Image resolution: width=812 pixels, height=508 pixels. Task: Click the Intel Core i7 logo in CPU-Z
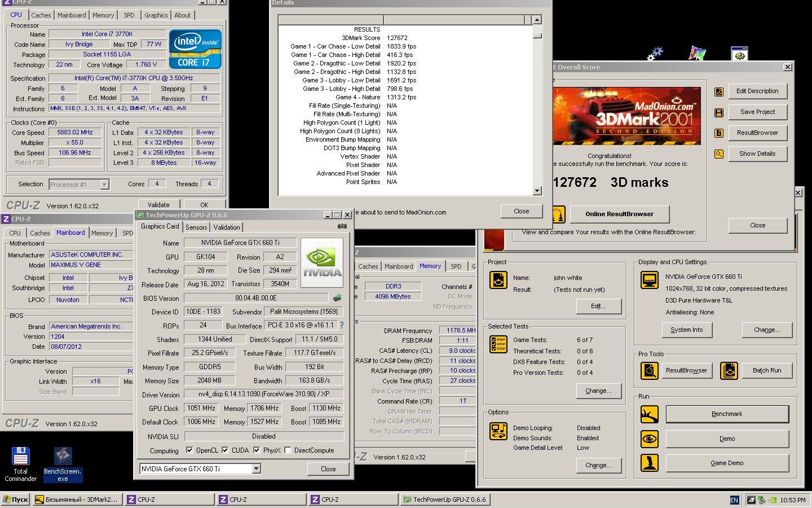(x=195, y=49)
